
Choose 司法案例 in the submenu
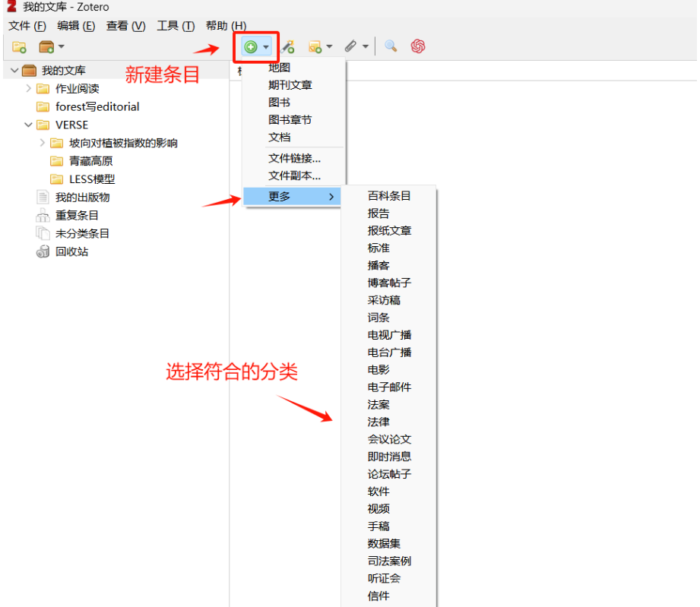click(389, 561)
